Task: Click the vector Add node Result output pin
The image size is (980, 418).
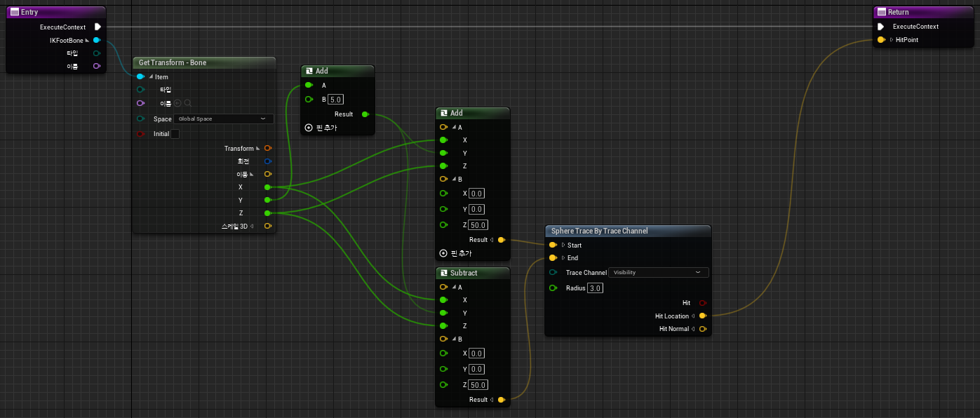Action: point(501,240)
